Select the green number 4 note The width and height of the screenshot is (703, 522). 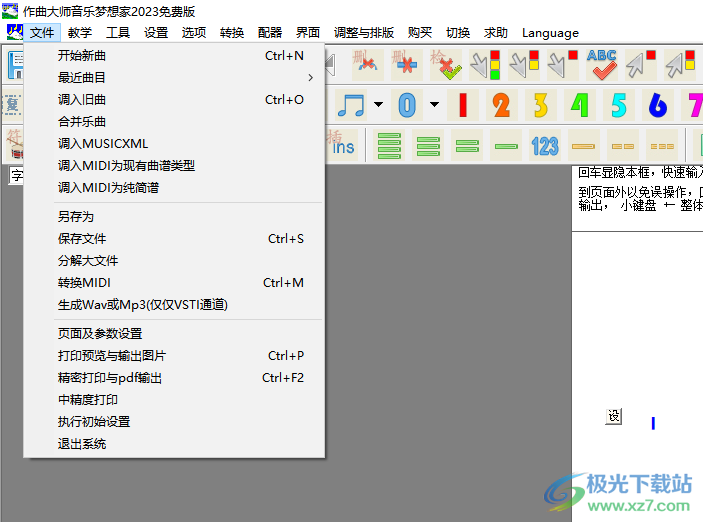pyautogui.click(x=580, y=105)
